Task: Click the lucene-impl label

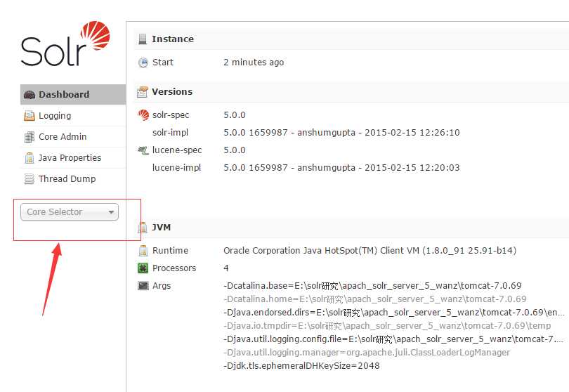Action: pyautogui.click(x=177, y=168)
